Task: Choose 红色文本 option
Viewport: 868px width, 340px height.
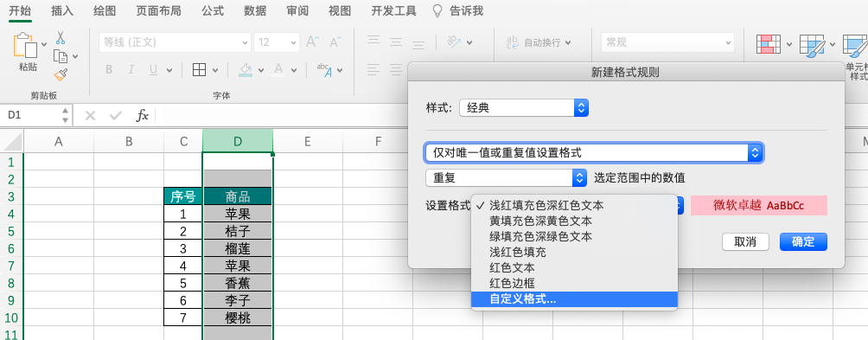Action: tap(574, 267)
